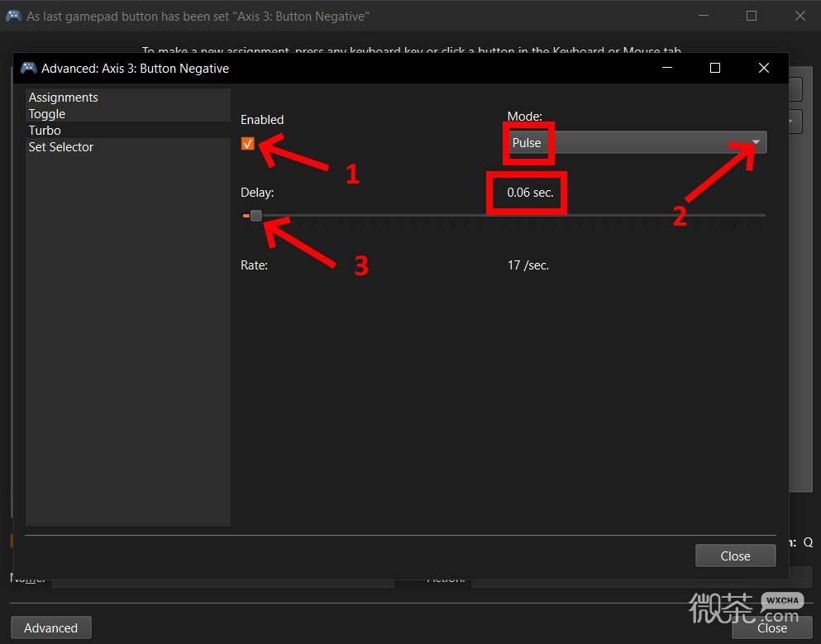The height and width of the screenshot is (644, 821).
Task: Uncheck the Enabled checkbox for Turbo
Action: click(x=248, y=144)
